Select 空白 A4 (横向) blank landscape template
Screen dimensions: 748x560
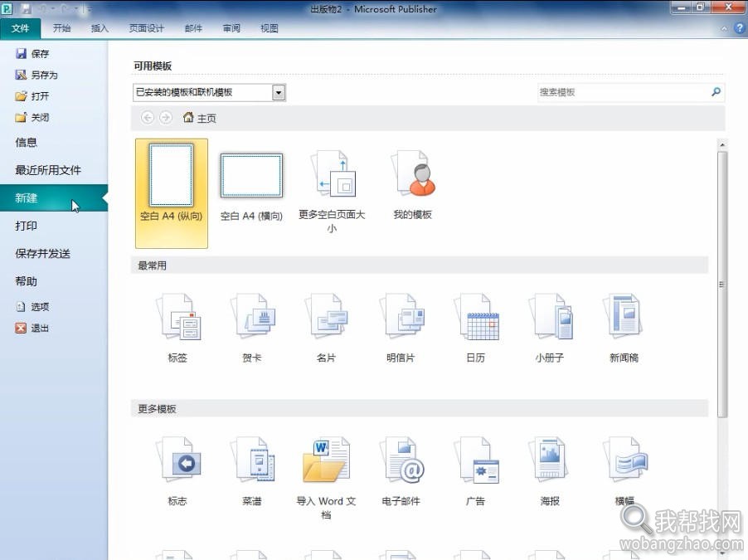(251, 176)
